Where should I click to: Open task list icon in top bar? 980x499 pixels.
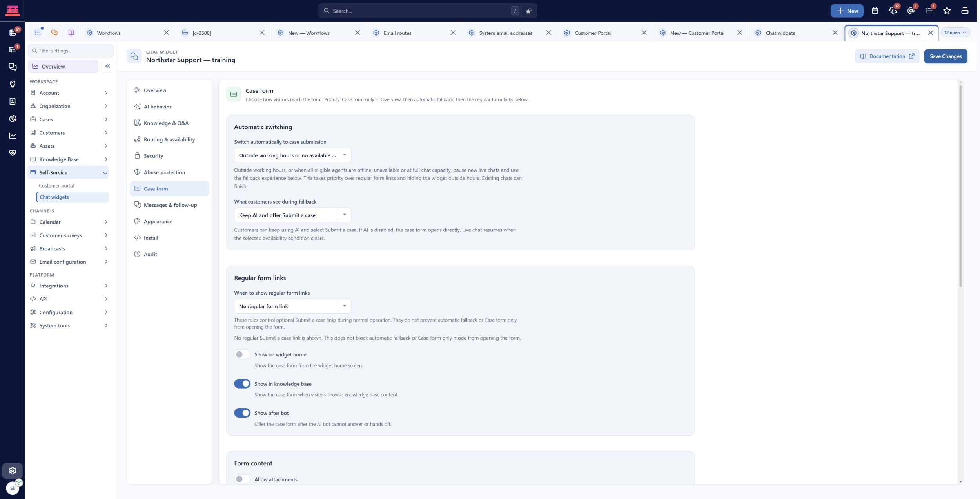[x=929, y=11]
